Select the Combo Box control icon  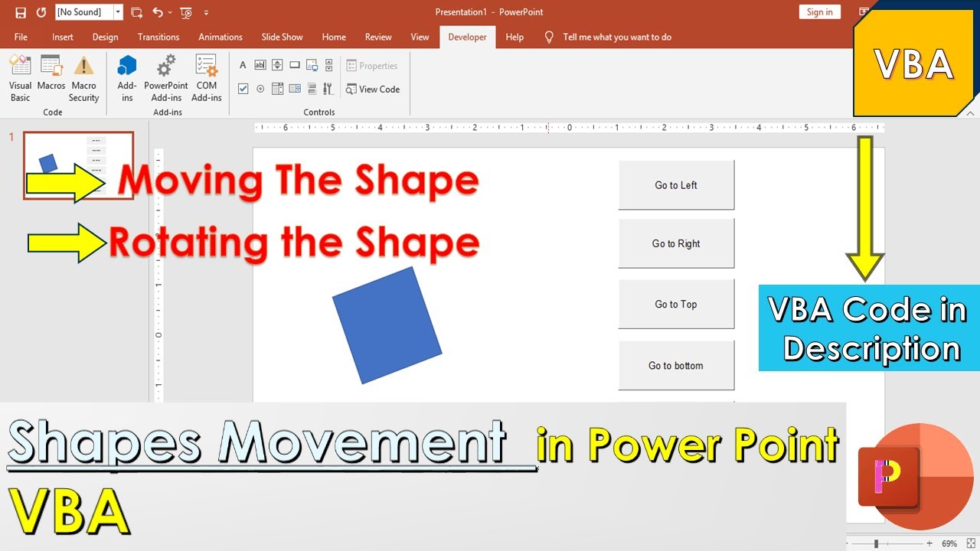(277, 89)
